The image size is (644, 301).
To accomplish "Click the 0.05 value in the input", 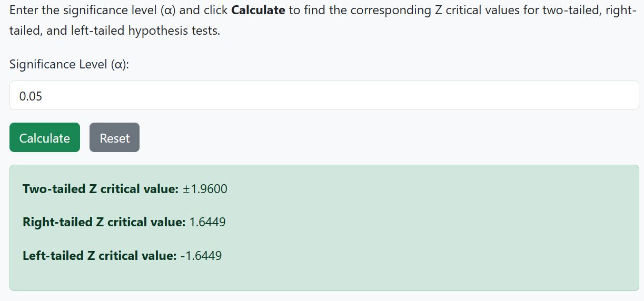I will pos(31,96).
